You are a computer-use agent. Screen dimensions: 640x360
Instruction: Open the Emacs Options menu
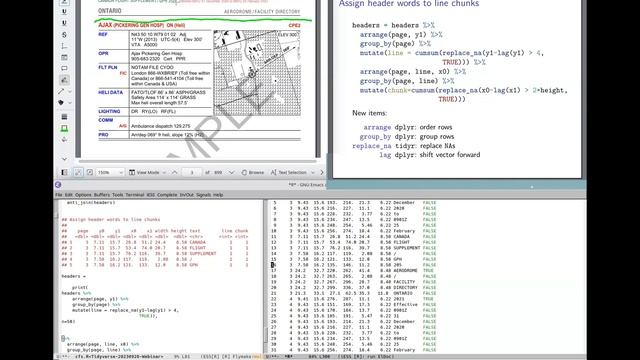(x=83, y=195)
